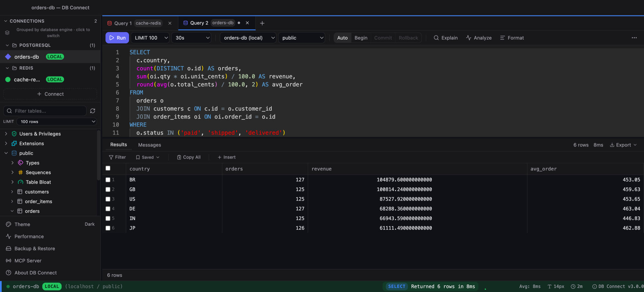
Task: Toggle the select-all rows checkbox
Action: [108, 168]
